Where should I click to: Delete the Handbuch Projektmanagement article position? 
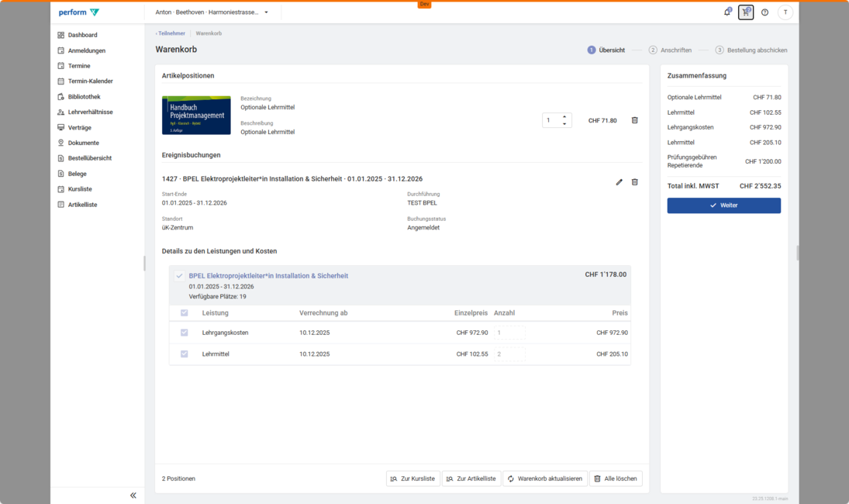coord(634,120)
